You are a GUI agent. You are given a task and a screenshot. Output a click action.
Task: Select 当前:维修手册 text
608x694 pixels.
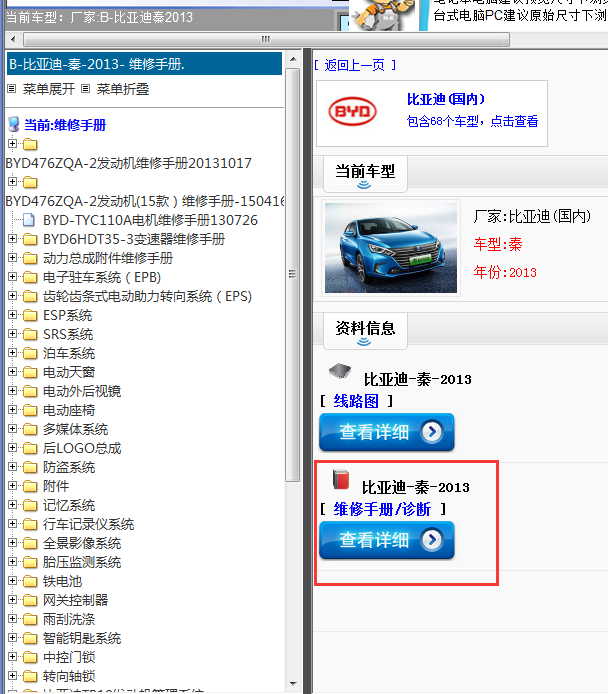point(65,125)
